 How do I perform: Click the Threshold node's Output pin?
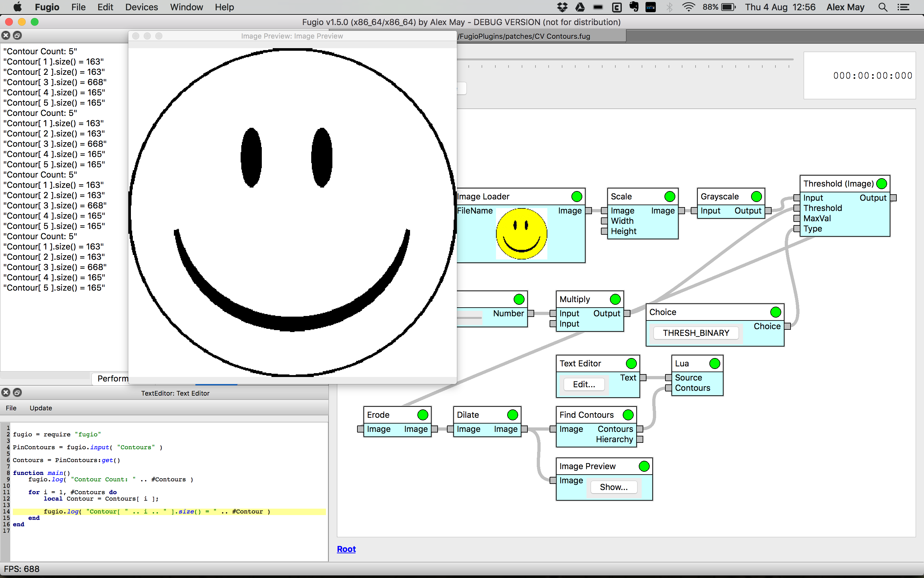tap(893, 197)
